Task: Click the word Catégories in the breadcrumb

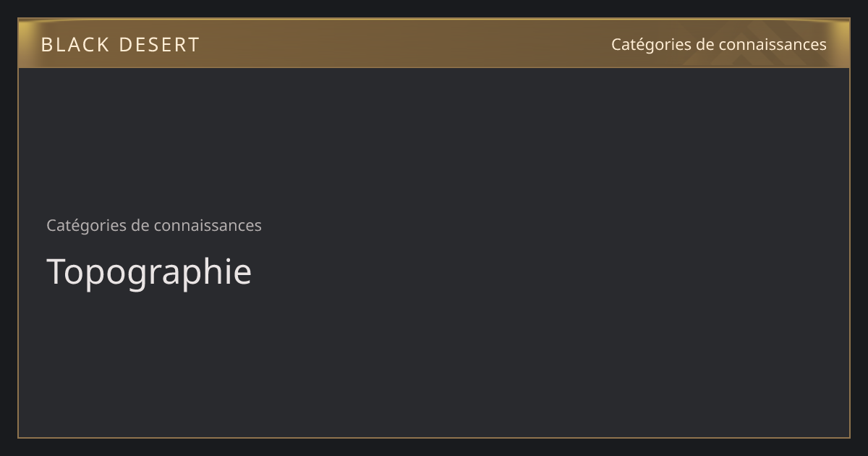Action: (86, 225)
